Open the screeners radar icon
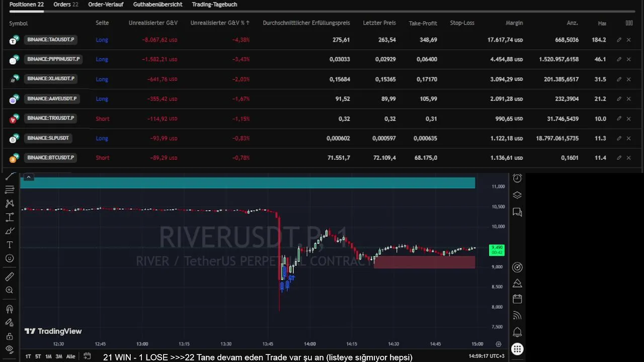 pyautogui.click(x=517, y=267)
